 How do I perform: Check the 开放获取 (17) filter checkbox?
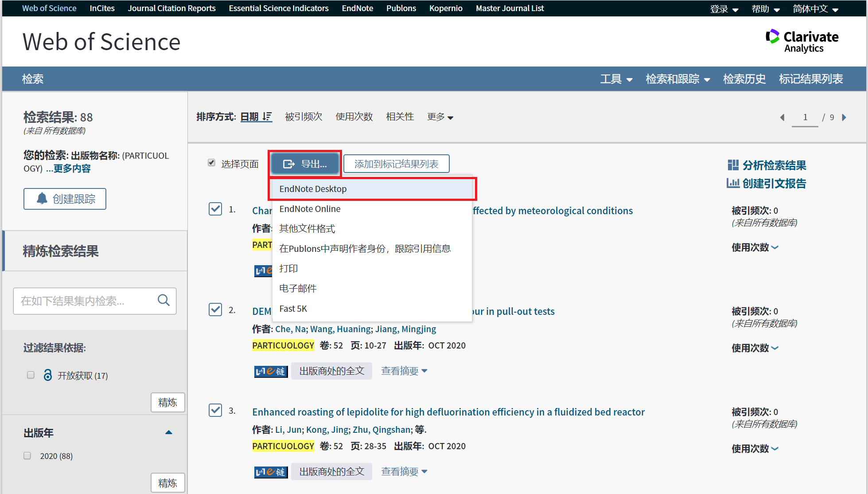click(x=31, y=375)
